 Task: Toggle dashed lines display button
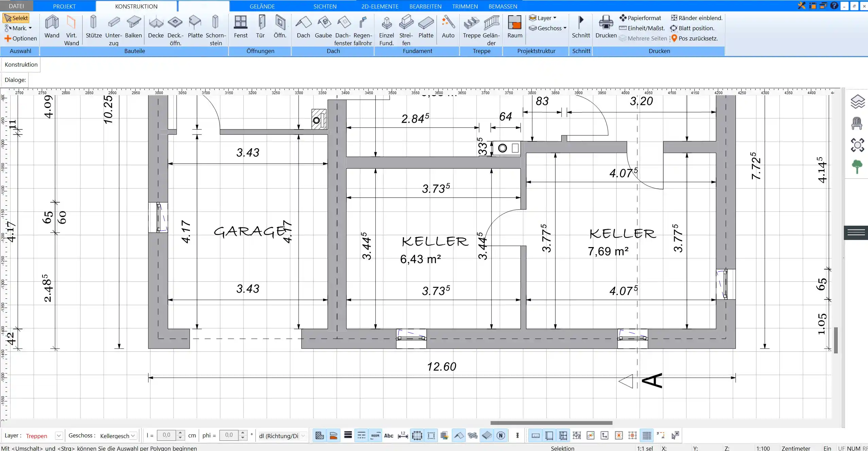(361, 435)
